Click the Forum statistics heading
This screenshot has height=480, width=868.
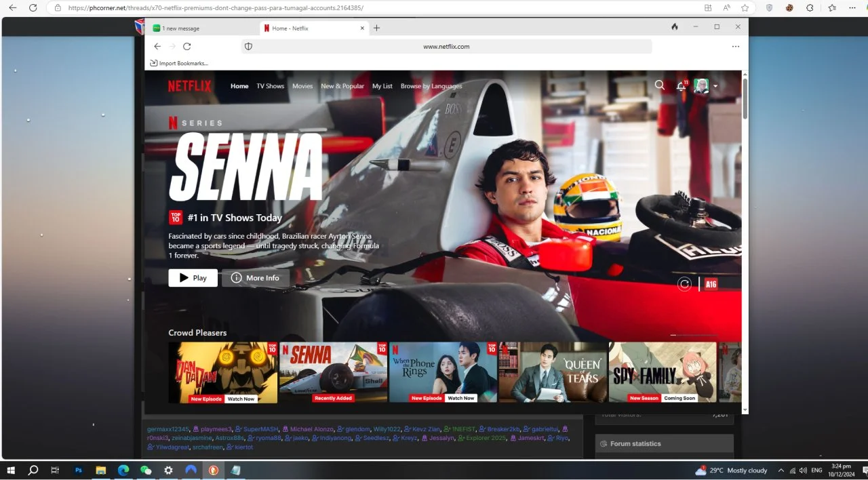pos(635,443)
